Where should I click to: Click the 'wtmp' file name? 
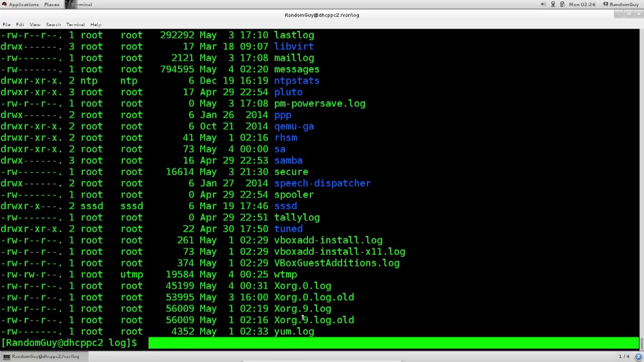[x=285, y=275]
